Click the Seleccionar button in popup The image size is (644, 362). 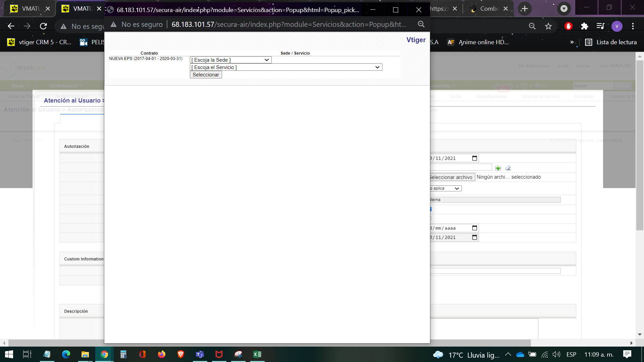tap(206, 75)
